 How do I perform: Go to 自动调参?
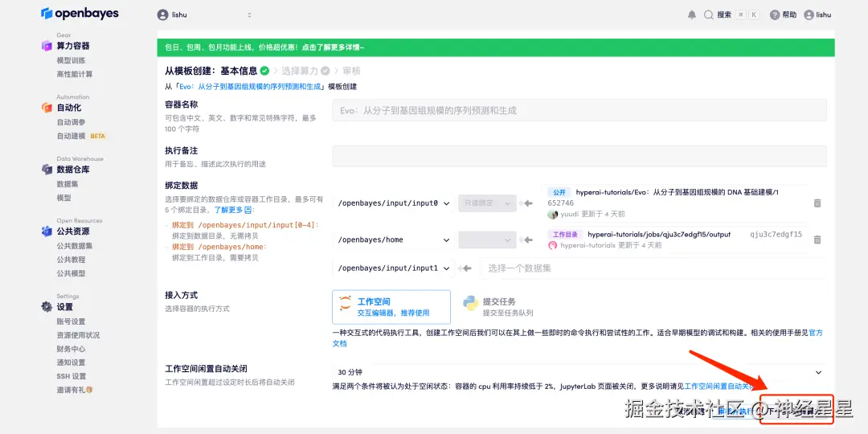coord(71,122)
